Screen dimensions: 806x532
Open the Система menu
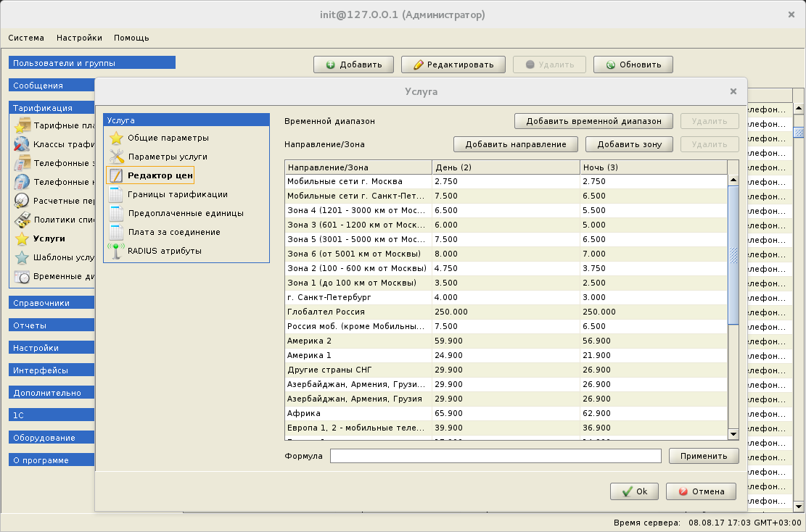tap(26, 38)
